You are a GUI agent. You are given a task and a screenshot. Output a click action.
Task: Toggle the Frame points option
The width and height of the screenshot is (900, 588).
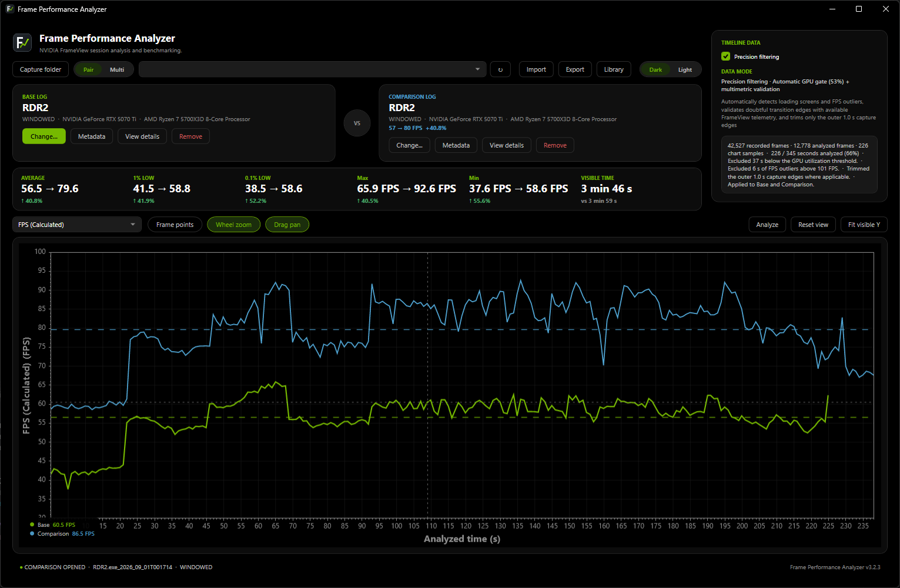(x=175, y=225)
